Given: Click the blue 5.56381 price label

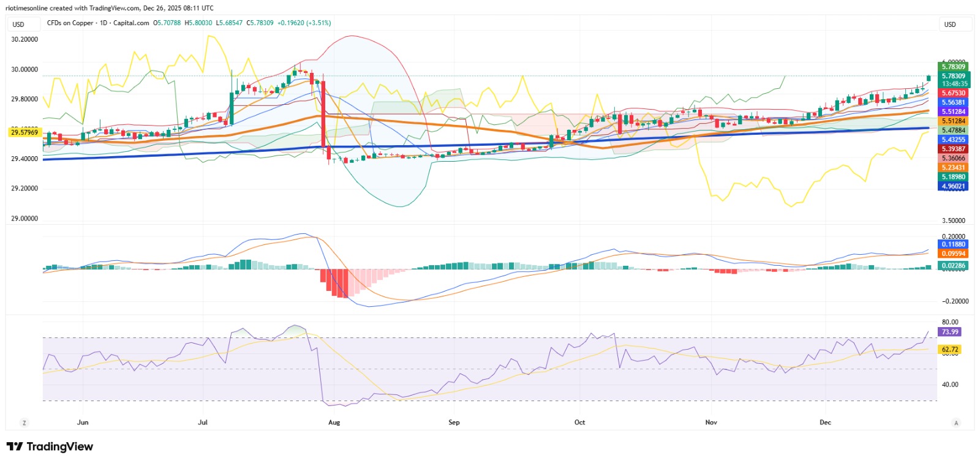Looking at the screenshot, I should 954,102.
